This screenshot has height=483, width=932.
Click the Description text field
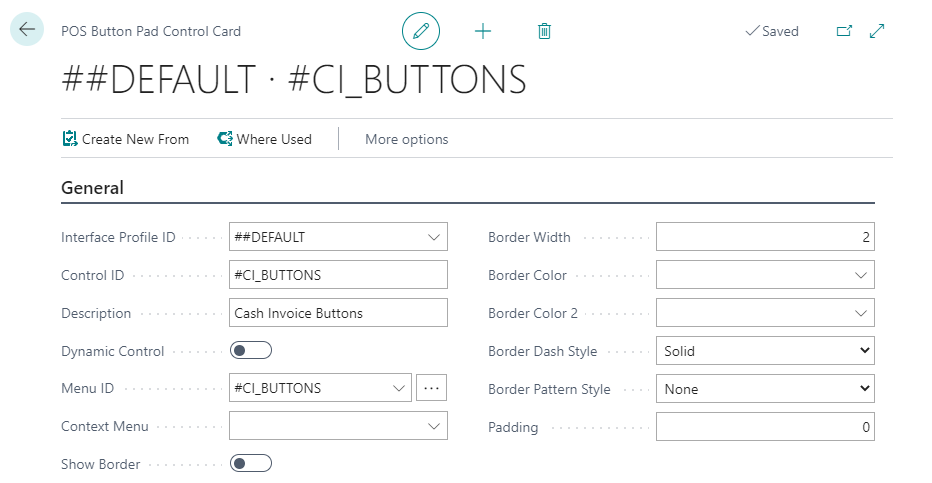pos(338,313)
